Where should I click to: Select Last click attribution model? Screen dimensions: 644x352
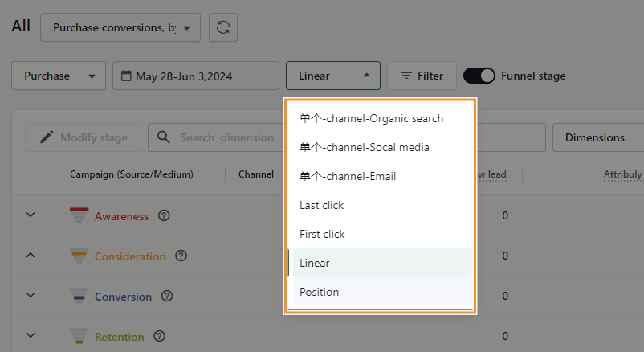pos(321,205)
